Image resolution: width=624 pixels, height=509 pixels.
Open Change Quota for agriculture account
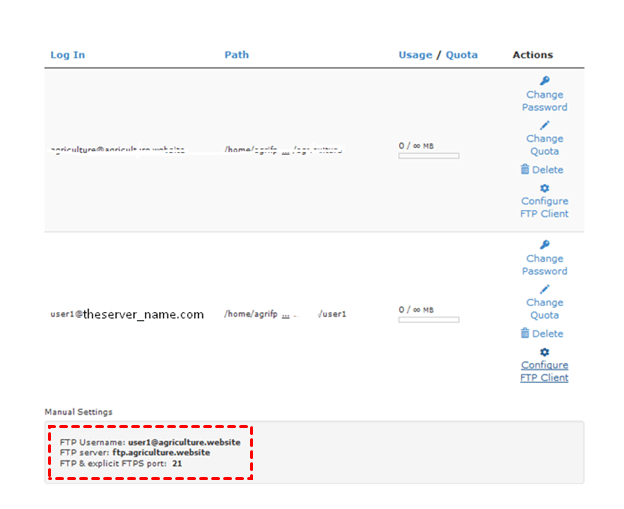[544, 145]
